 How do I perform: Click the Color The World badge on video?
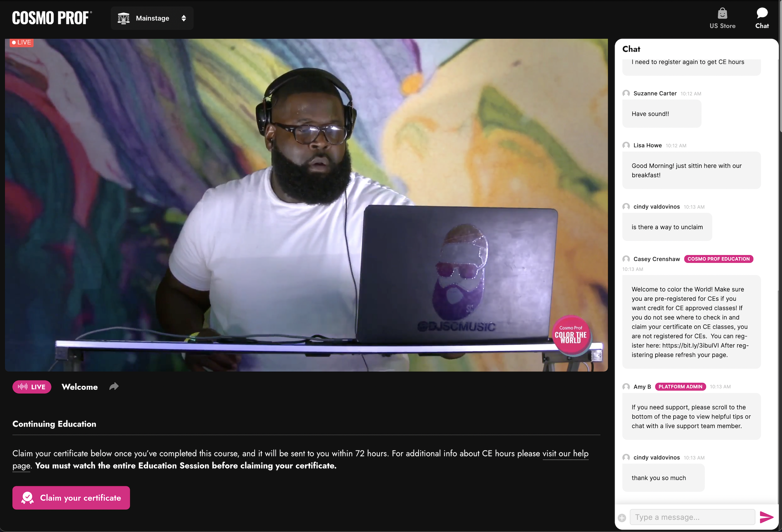pyautogui.click(x=571, y=335)
